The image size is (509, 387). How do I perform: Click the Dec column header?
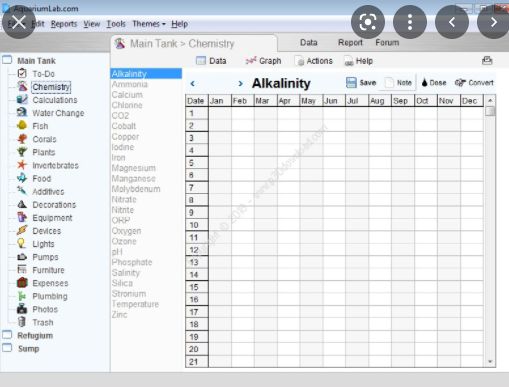(471, 101)
